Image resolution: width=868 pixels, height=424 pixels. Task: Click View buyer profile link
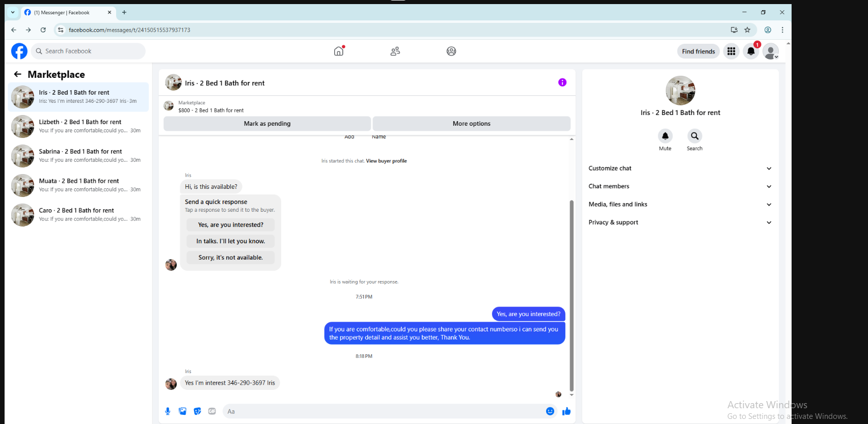coord(386,161)
